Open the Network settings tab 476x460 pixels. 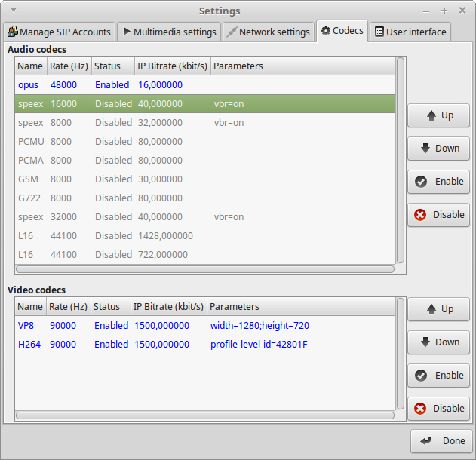(x=268, y=32)
